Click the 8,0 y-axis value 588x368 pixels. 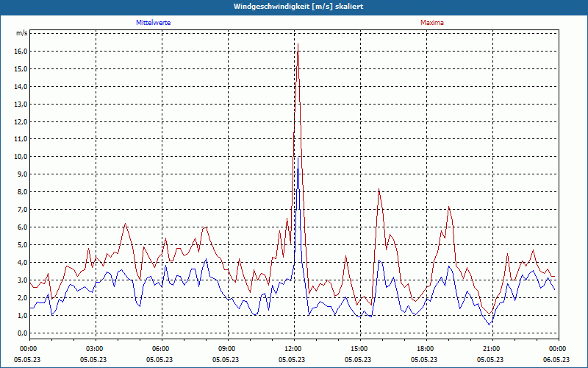pyautogui.click(x=22, y=192)
